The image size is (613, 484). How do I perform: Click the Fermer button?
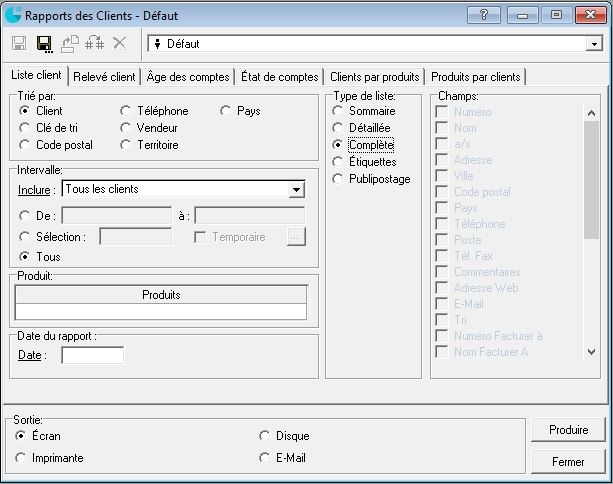pyautogui.click(x=568, y=462)
